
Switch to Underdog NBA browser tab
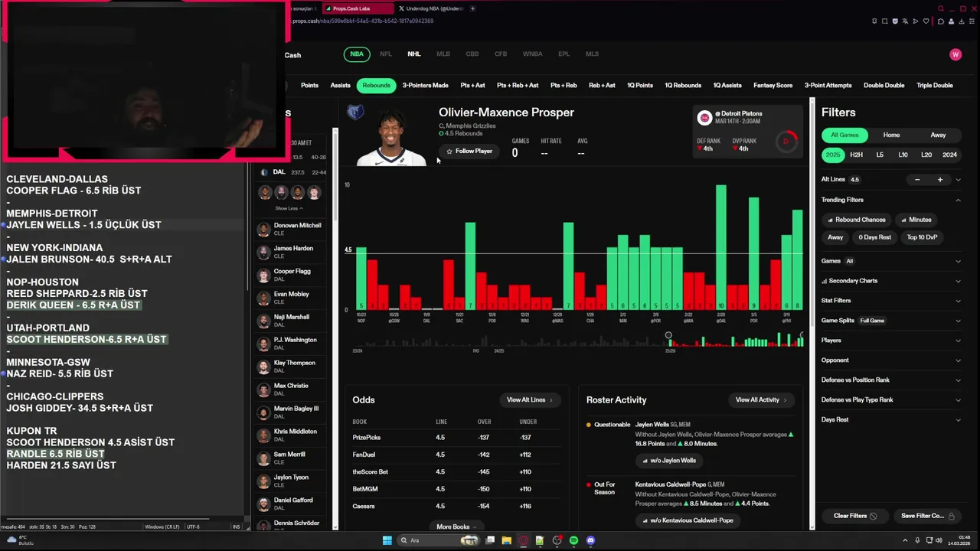431,8
